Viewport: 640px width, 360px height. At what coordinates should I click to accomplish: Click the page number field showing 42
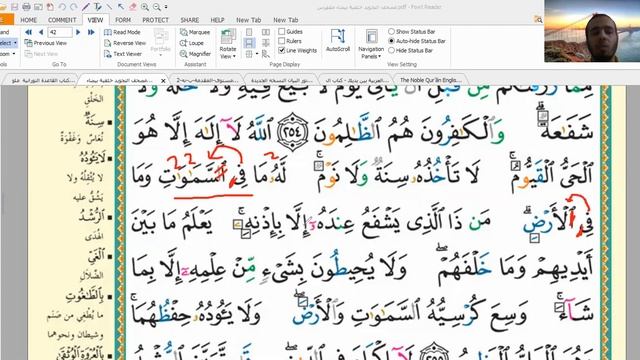60,32
